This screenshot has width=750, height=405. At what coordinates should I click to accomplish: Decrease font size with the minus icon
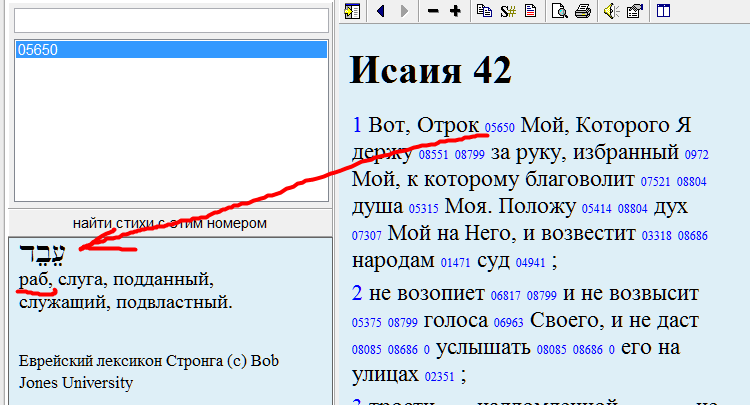(x=433, y=11)
